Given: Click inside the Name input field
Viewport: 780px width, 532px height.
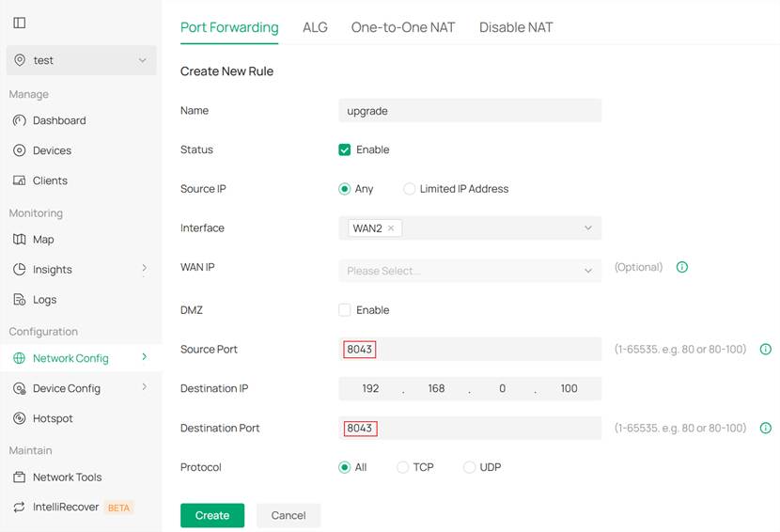Looking at the screenshot, I should 470,111.
